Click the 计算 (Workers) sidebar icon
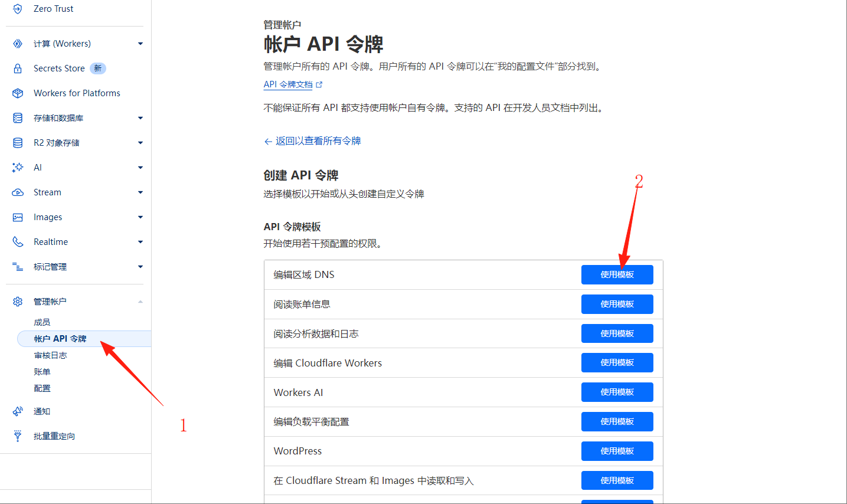Viewport: 847px width, 504px height. [x=18, y=44]
